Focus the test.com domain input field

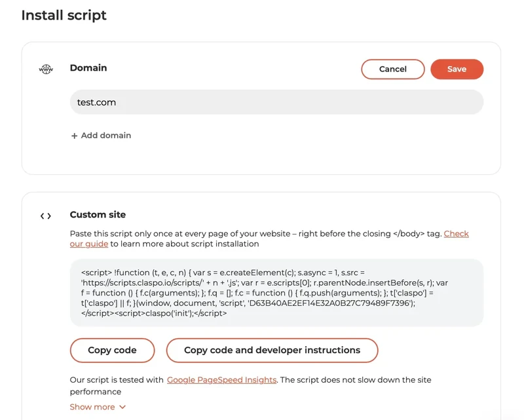[x=276, y=102]
